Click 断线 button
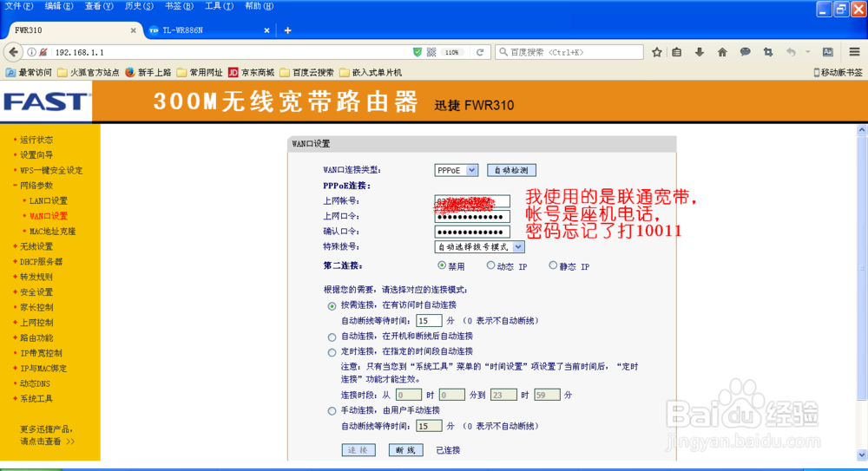 tap(405, 450)
